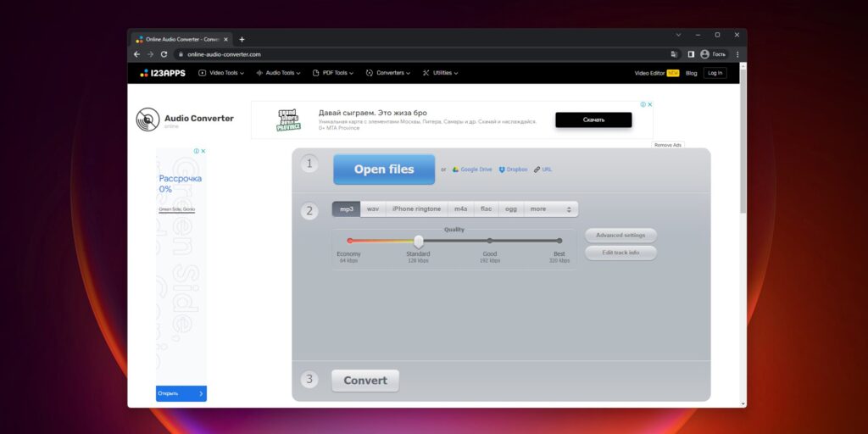Click the address bar URL

click(x=224, y=54)
